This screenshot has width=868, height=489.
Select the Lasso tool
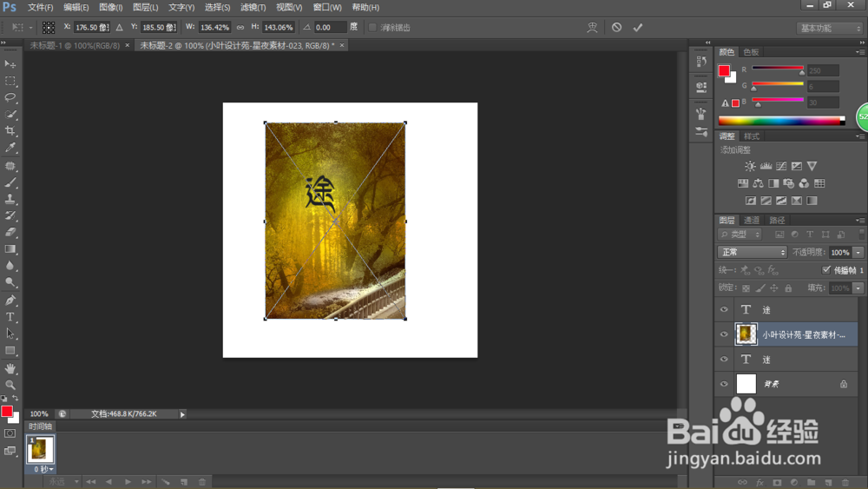10,97
